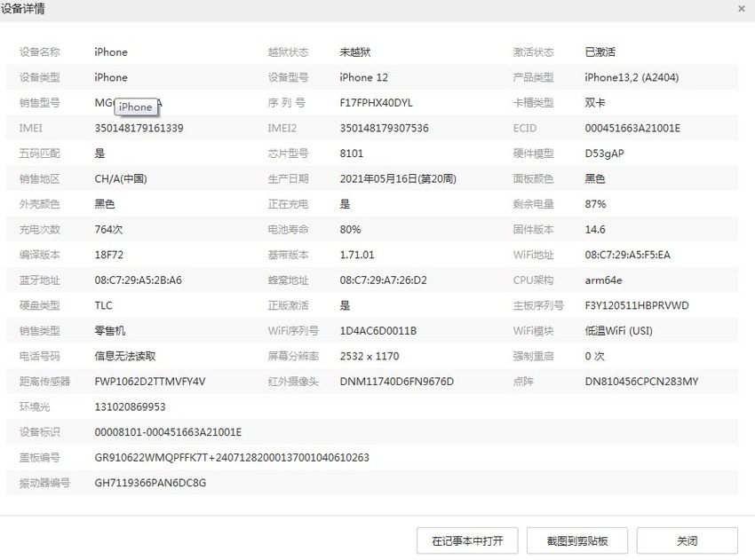Click the cellular address 08:C7:29:A7:26:D2
The width and height of the screenshot is (755, 560).
pyautogui.click(x=384, y=280)
